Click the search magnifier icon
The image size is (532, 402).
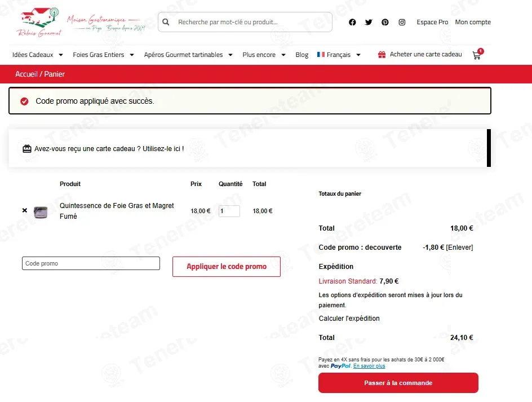coord(166,22)
